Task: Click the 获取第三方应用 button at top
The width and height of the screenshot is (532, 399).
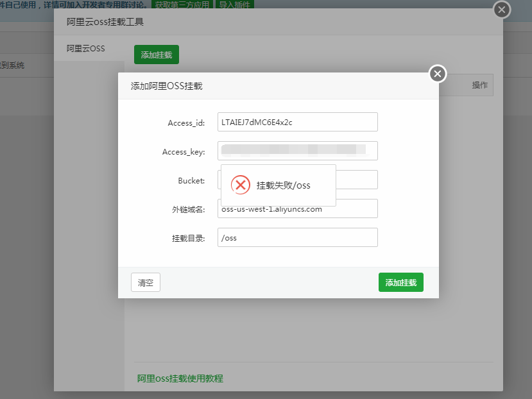Action: [x=182, y=4]
